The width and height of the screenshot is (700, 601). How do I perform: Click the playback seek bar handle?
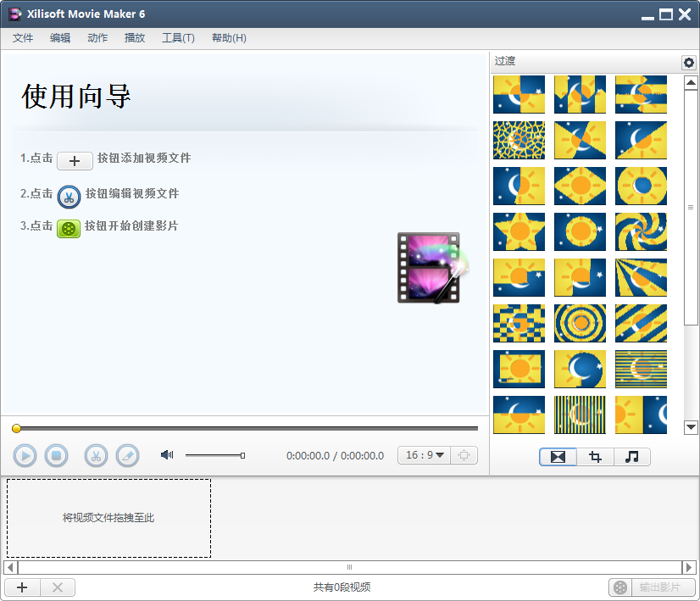[x=16, y=429]
